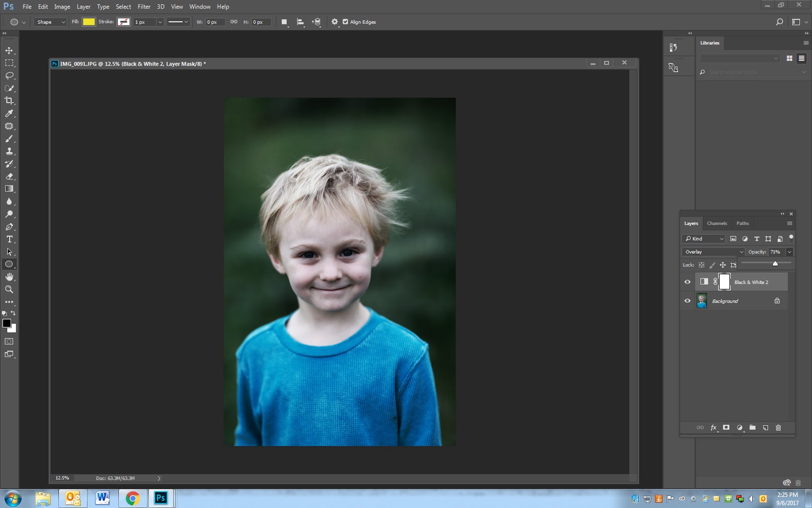Click the yellow Fill color swatch
The height and width of the screenshot is (508, 812).
88,22
